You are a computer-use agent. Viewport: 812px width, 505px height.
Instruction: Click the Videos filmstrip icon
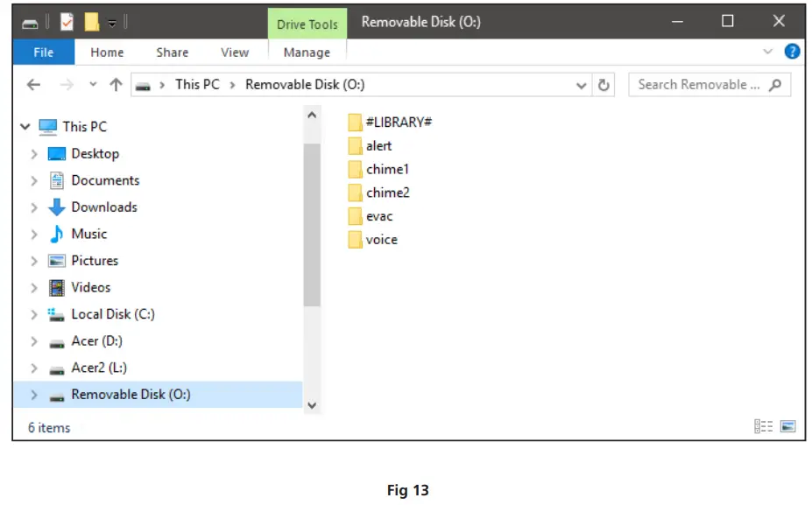56,288
